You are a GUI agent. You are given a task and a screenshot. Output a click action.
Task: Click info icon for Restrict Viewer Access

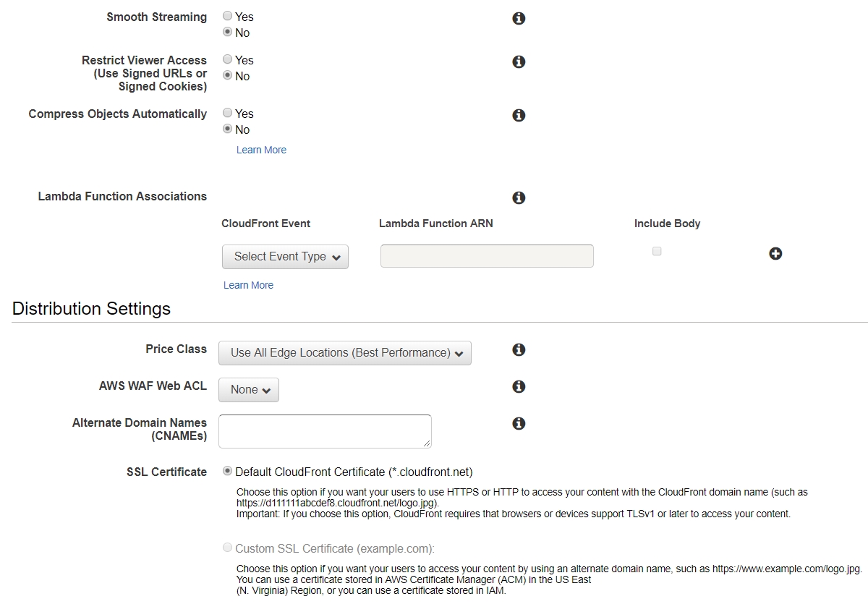click(x=519, y=62)
